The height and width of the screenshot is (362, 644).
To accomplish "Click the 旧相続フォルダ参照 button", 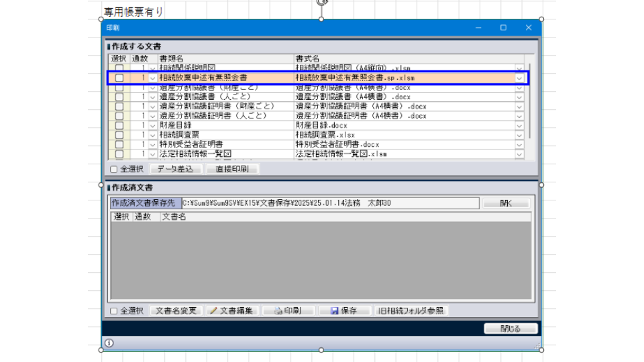I will pos(411,311).
